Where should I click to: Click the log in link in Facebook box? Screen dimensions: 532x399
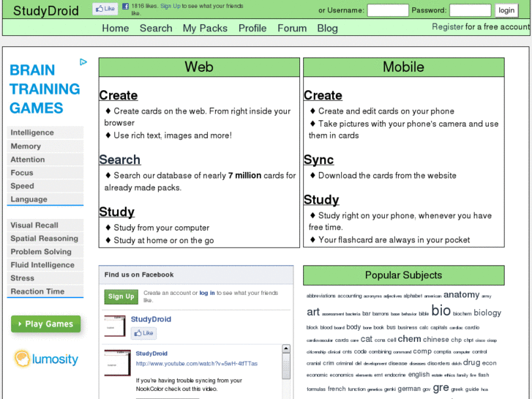tap(207, 293)
